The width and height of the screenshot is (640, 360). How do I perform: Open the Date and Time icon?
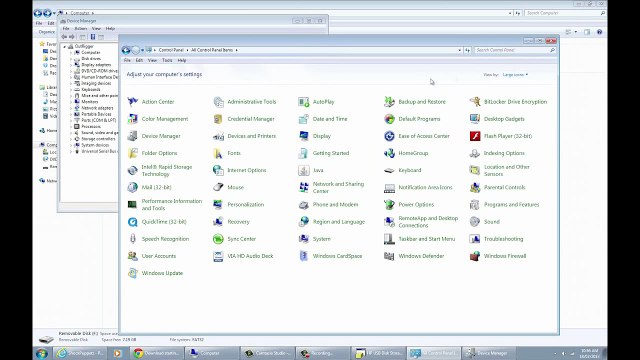304,119
